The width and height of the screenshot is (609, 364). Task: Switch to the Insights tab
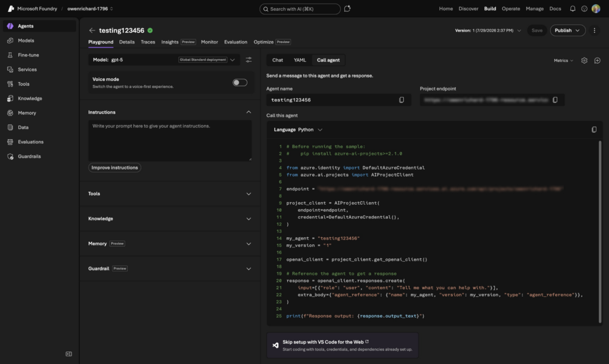click(x=169, y=42)
